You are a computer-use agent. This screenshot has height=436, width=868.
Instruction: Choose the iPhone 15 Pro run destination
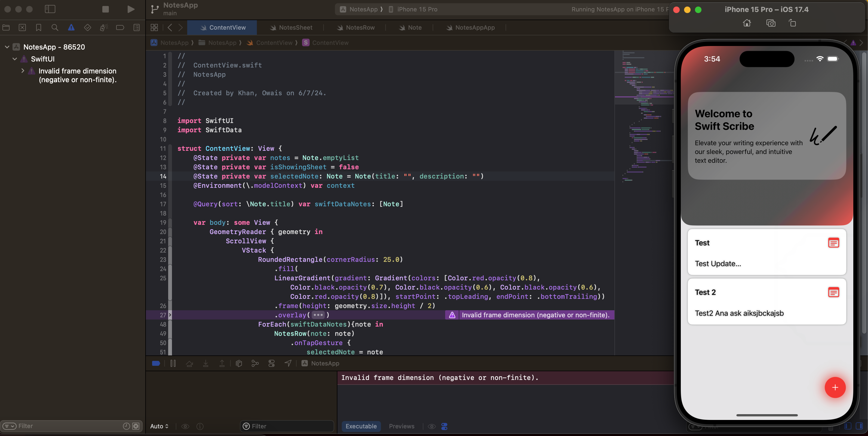[413, 10]
